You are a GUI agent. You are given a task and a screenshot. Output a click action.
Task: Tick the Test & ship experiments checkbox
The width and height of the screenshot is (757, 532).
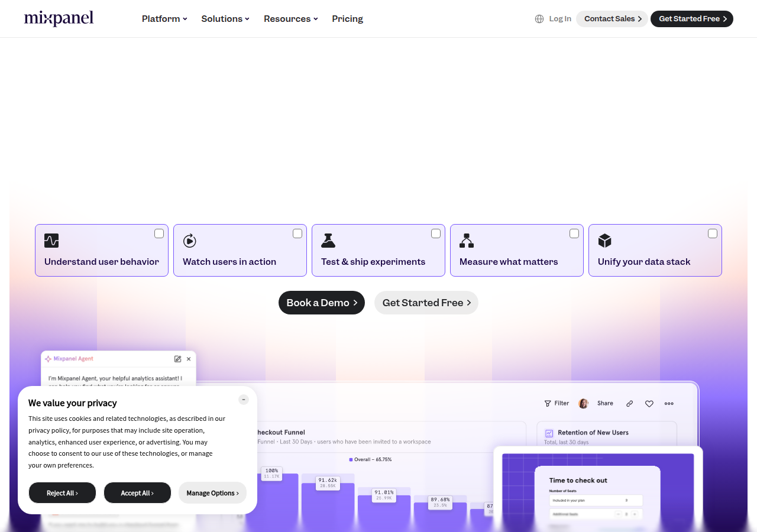[436, 233]
